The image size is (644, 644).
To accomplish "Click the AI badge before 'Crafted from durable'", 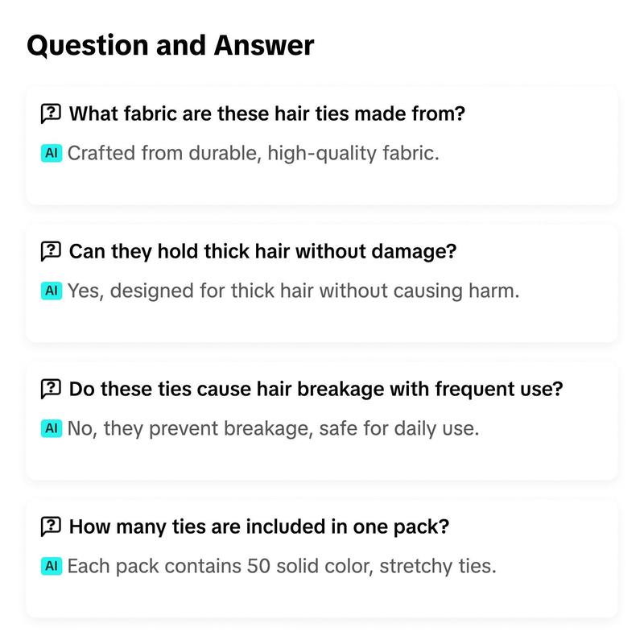I will point(52,153).
